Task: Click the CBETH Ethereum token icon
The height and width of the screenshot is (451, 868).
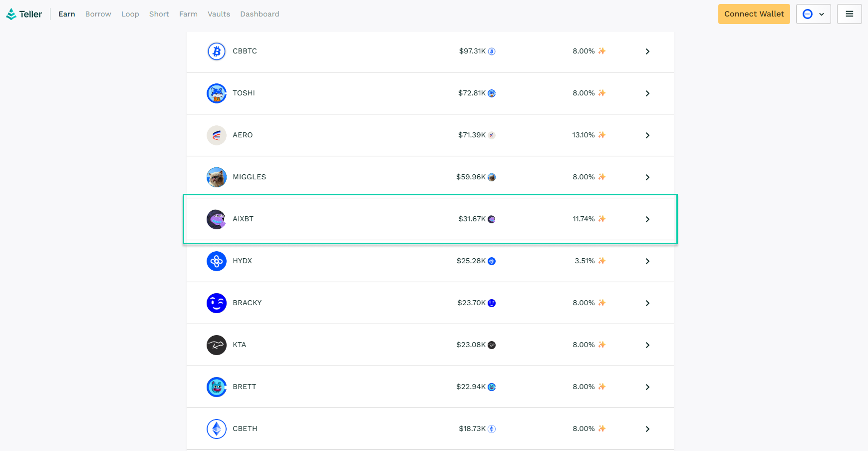Action: [216, 429]
